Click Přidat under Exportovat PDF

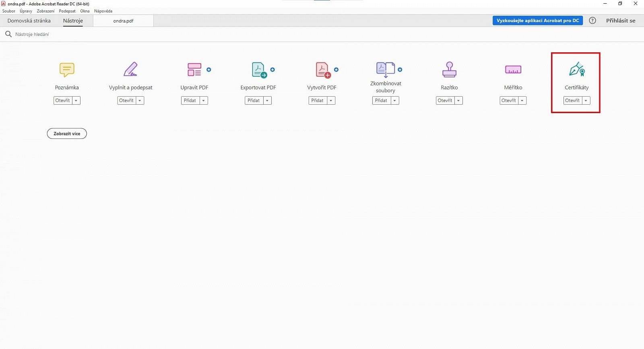pos(254,101)
